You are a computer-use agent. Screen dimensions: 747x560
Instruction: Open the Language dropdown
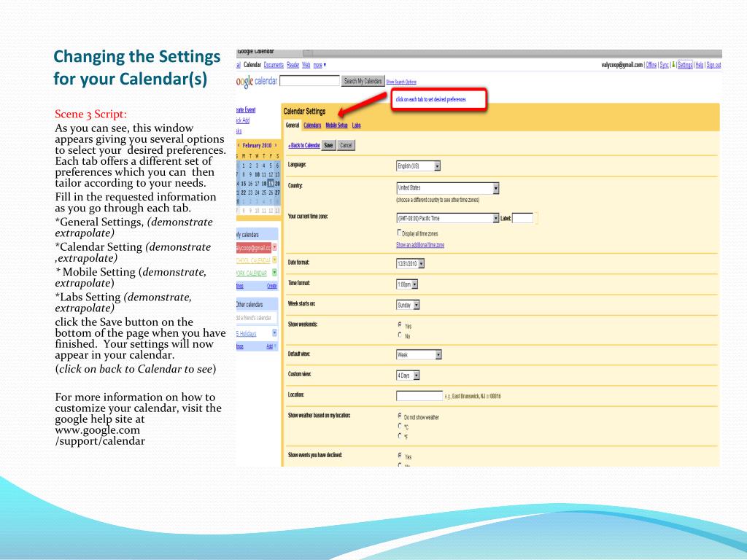(418, 166)
